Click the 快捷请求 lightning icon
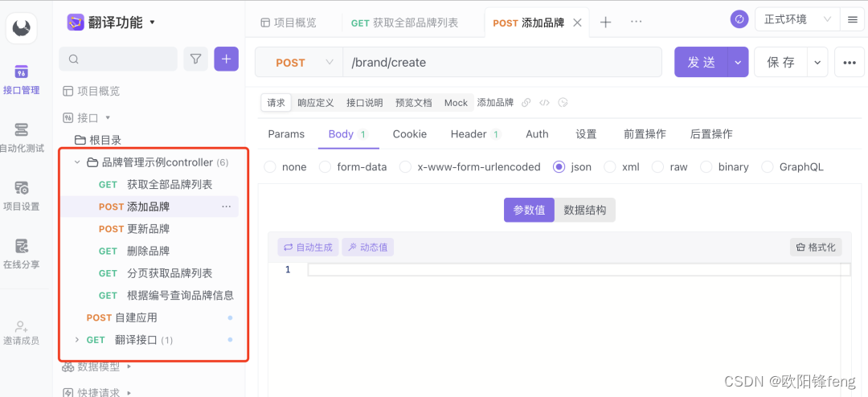The height and width of the screenshot is (397, 868). (68, 392)
